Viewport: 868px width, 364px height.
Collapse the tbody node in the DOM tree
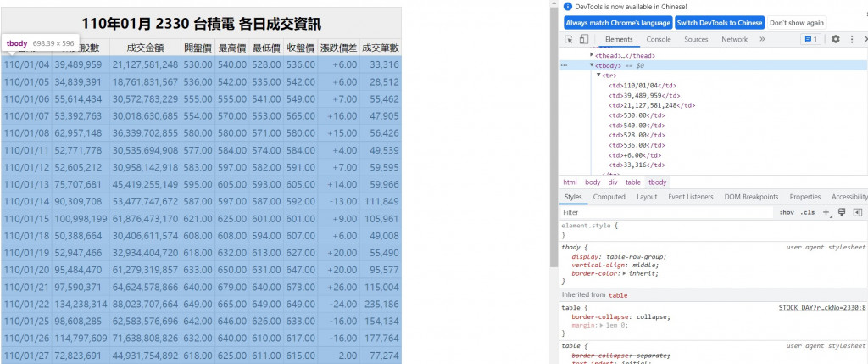point(593,65)
